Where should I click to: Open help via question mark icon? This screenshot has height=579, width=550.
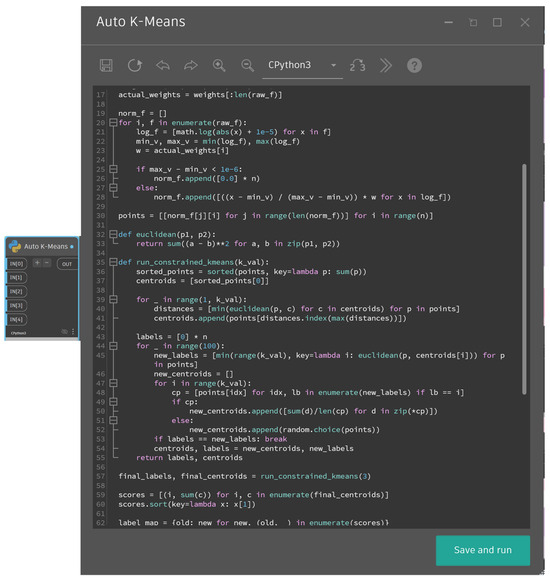[414, 65]
